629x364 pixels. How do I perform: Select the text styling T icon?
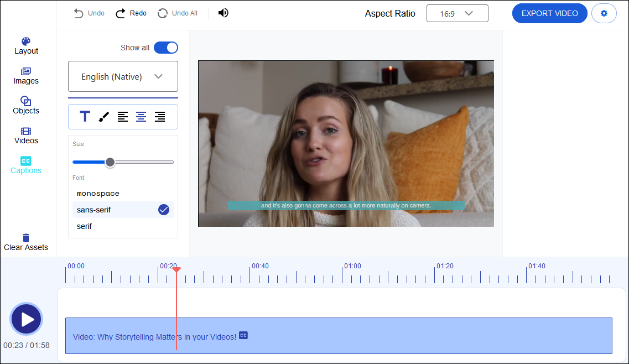click(x=85, y=116)
